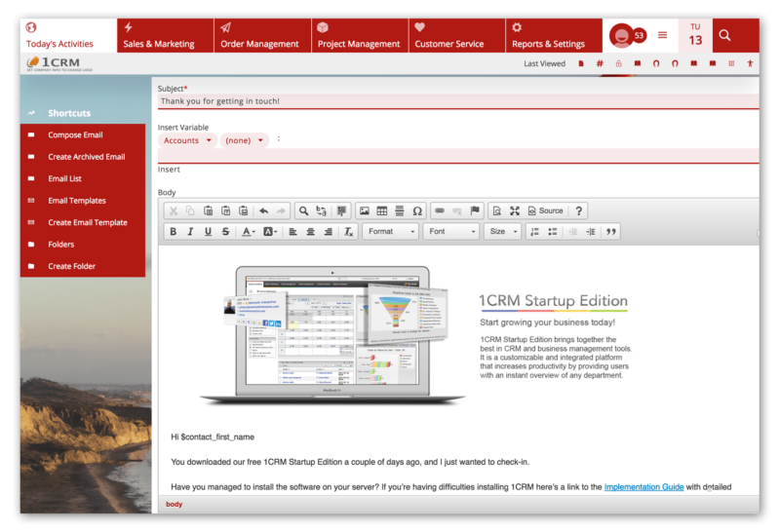Viewport: 780px width, 532px height.
Task: Insert a table in the email body
Action: point(382,210)
